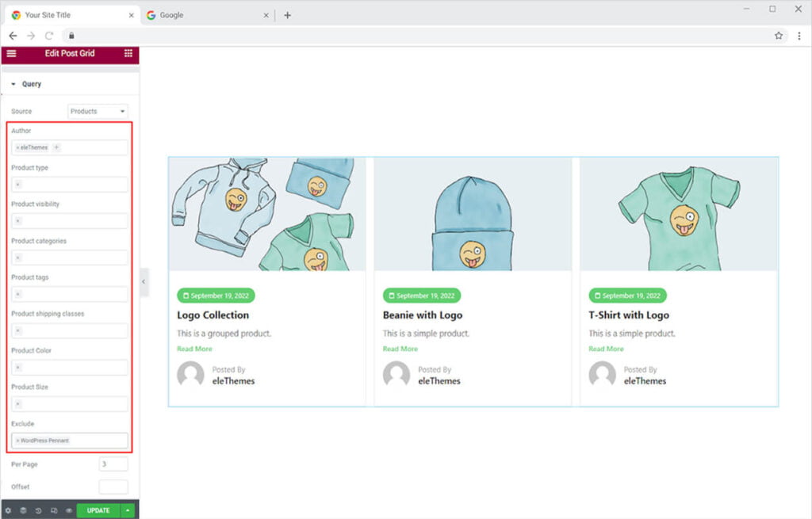The width and height of the screenshot is (812, 519).
Task: Open the Elementor hamburger menu
Action: (x=11, y=53)
